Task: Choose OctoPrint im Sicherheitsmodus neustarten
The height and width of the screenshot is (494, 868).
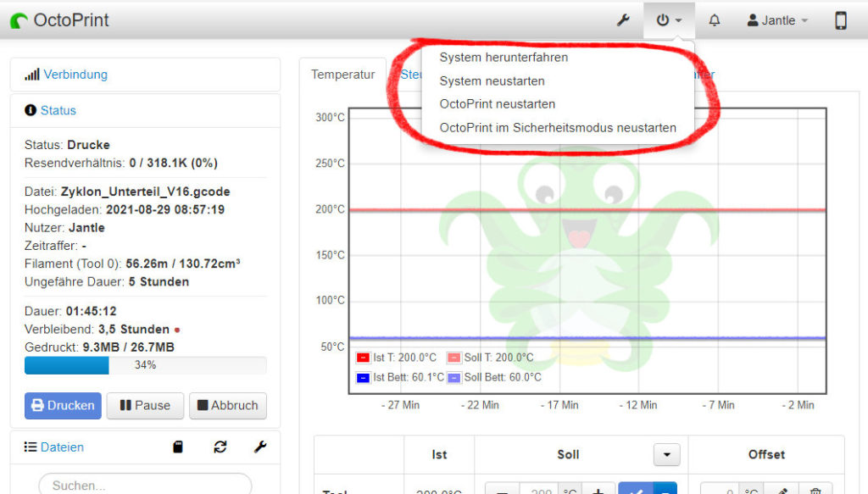Action: pos(557,128)
